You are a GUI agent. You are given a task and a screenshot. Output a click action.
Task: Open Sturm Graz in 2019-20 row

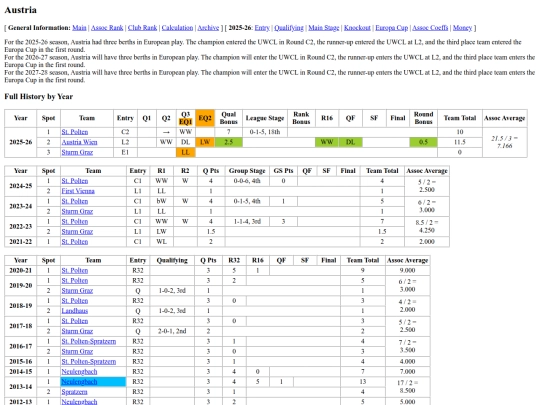tap(77, 290)
